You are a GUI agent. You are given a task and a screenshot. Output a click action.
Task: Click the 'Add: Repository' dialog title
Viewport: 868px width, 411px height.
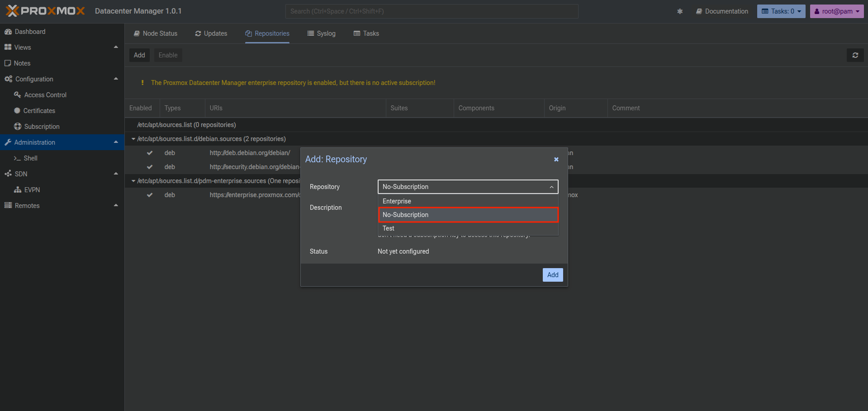click(x=336, y=159)
